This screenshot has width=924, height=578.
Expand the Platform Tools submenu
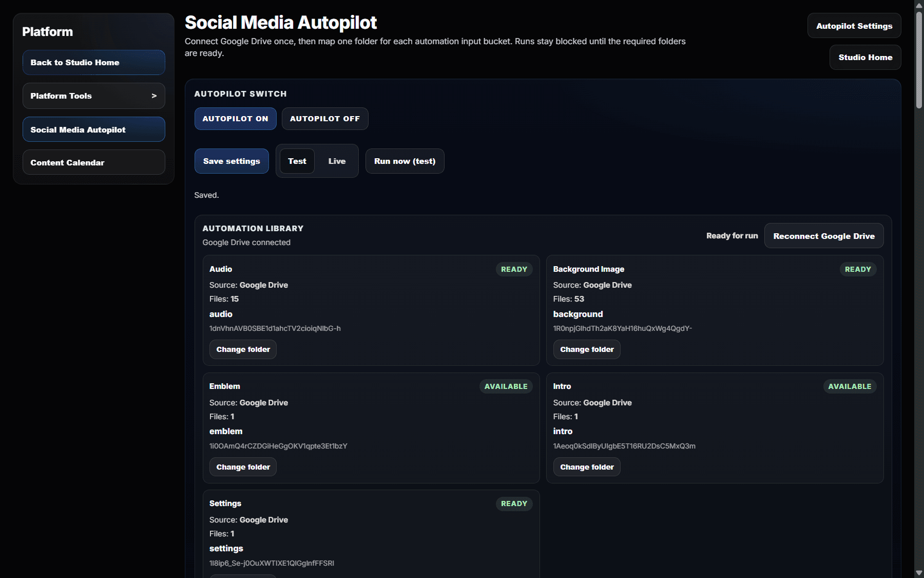point(93,96)
